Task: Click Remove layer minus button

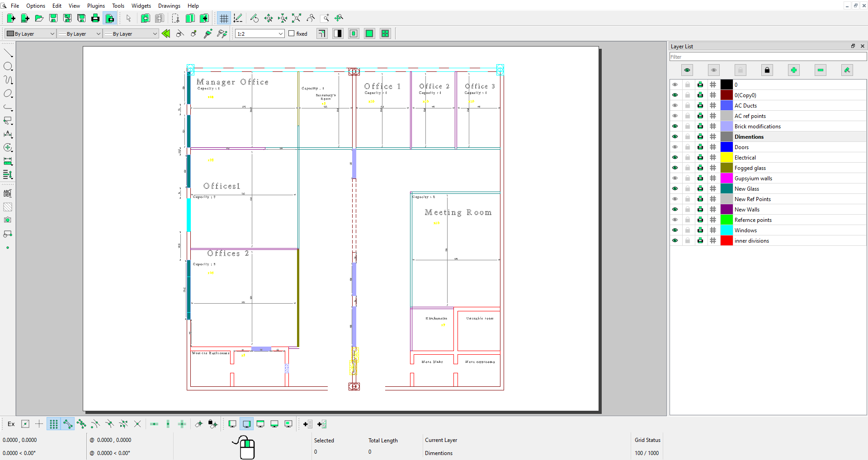Action: [821, 70]
